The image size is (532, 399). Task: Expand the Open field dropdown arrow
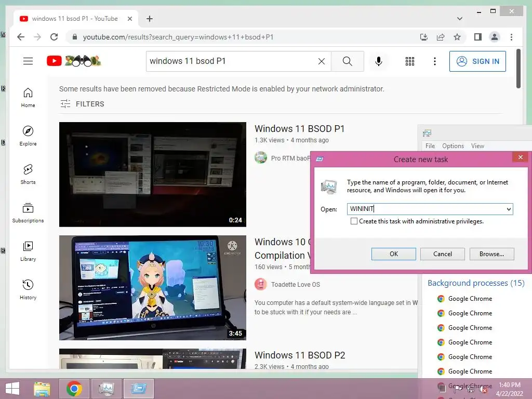[509, 209]
